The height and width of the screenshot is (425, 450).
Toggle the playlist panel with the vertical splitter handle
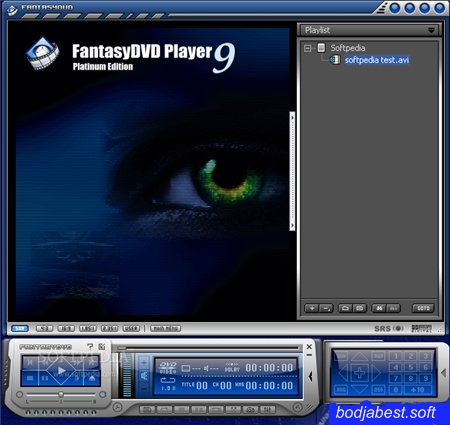coord(292,171)
